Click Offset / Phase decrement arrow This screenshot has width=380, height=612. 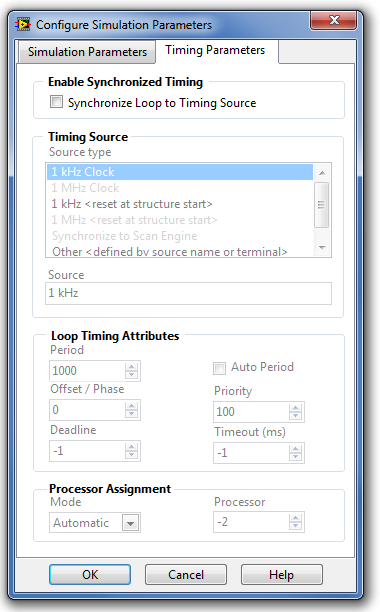pos(131,414)
